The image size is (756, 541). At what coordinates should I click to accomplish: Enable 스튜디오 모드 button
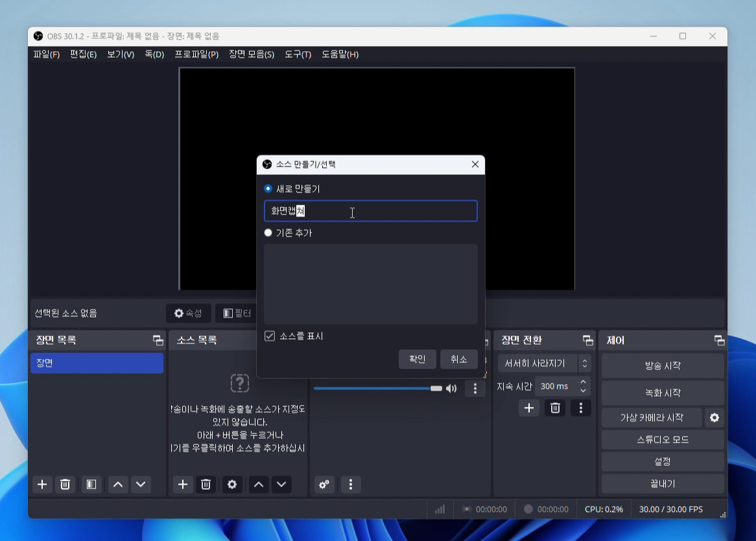pos(663,439)
